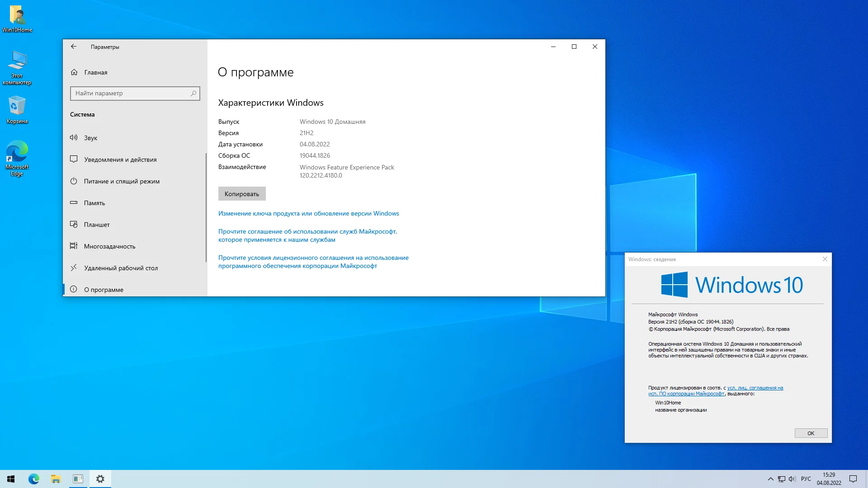Open Уведомления и действия settings

120,160
